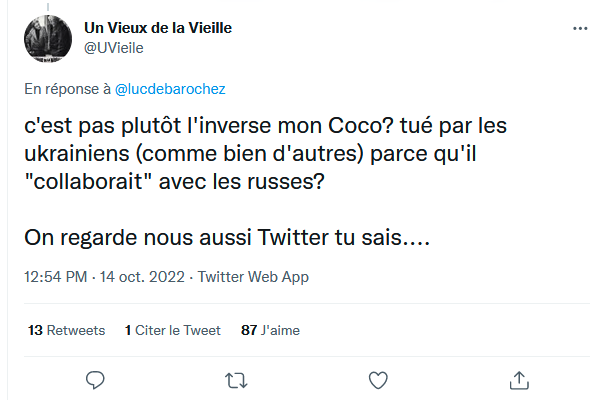Open the Un Vieux de la Vieille profile name
601x400 pixels.
pyautogui.click(x=158, y=28)
